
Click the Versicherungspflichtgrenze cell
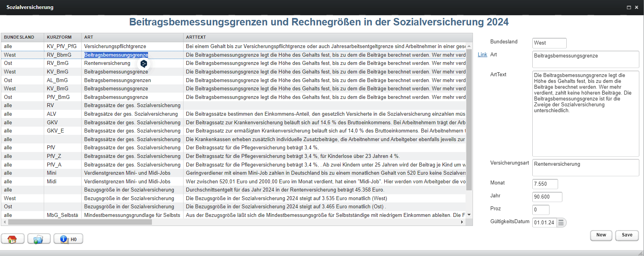(x=132, y=47)
